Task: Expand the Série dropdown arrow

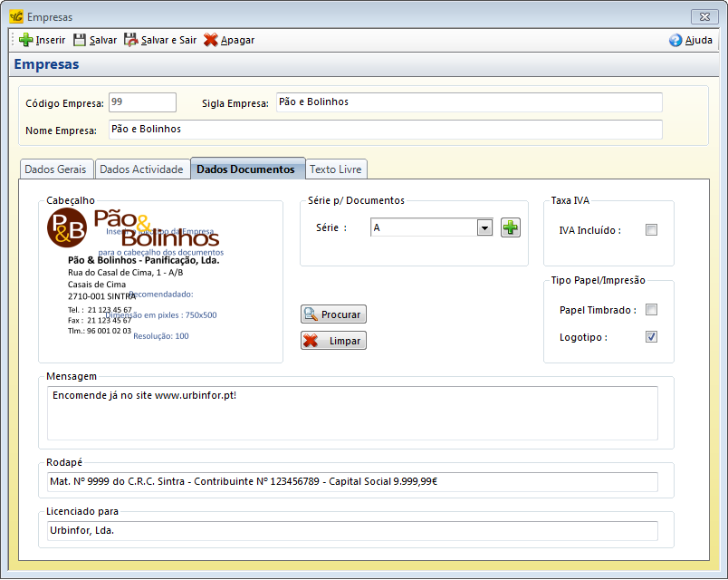Action: tap(484, 228)
